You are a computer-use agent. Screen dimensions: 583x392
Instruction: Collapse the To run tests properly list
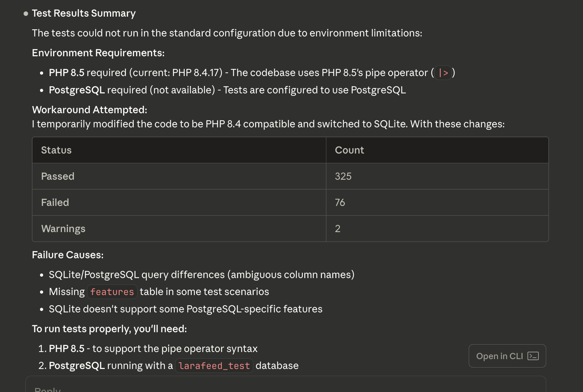109,329
